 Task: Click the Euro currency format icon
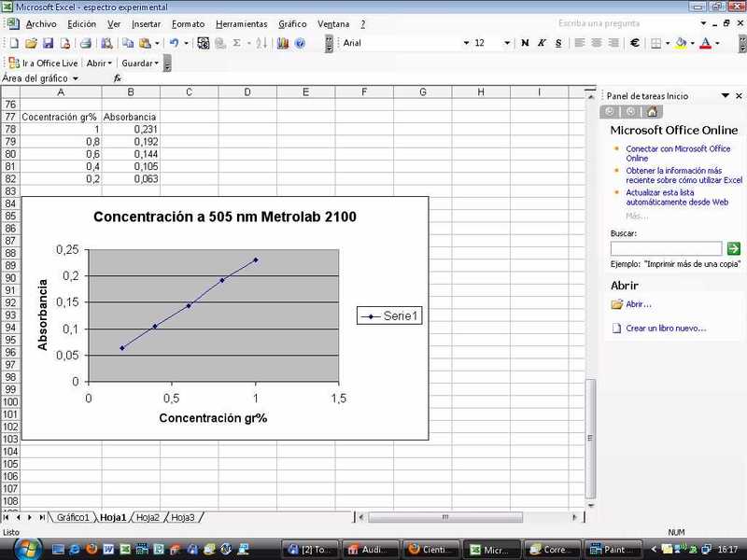[x=634, y=43]
